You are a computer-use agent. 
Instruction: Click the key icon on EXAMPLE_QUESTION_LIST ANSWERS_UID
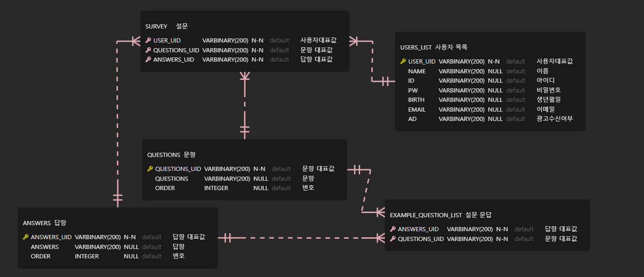coord(393,229)
